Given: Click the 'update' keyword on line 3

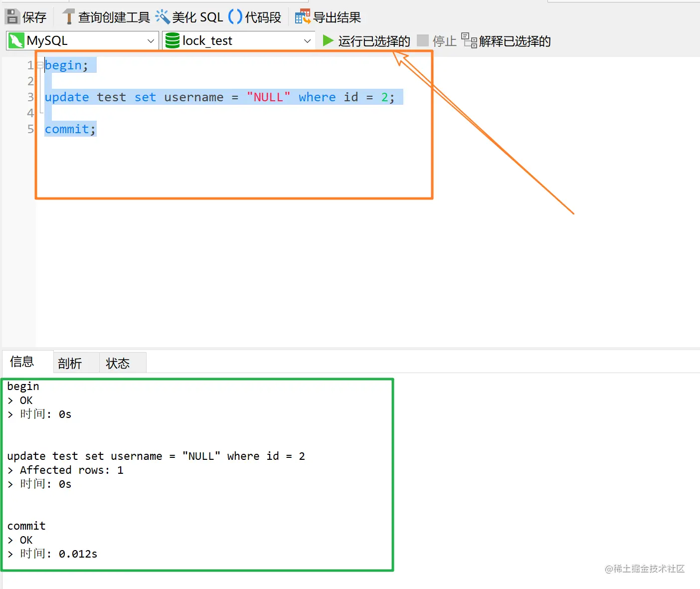Looking at the screenshot, I should 67,97.
